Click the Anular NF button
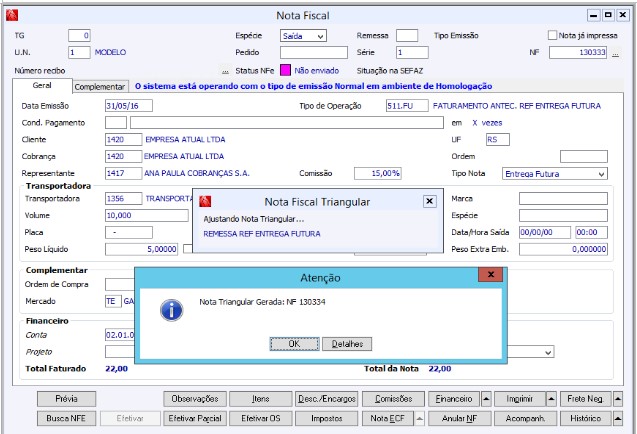 [x=459, y=418]
